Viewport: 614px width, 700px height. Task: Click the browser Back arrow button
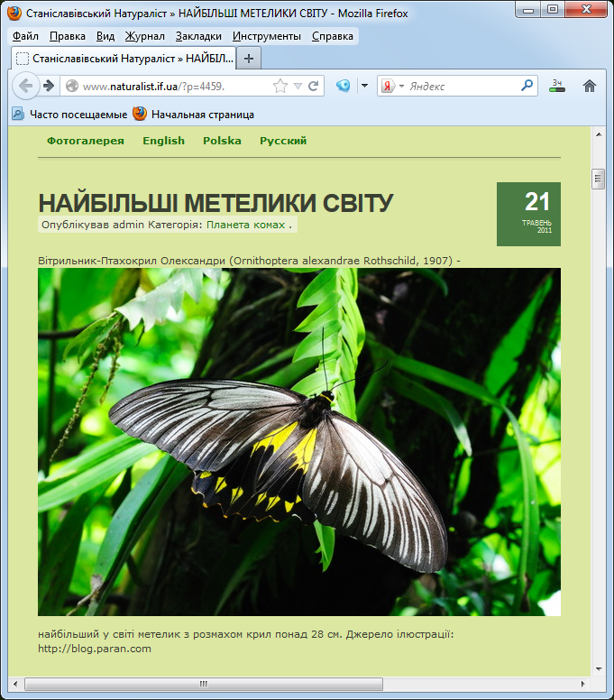[x=26, y=86]
